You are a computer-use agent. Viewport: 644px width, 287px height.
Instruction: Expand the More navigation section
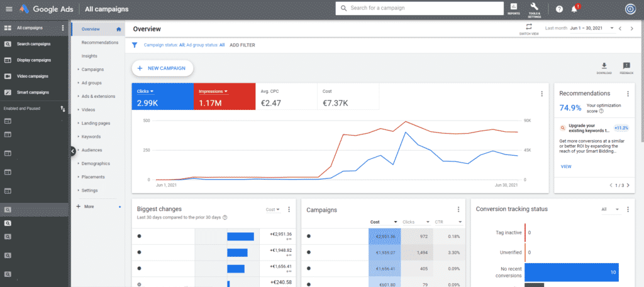[86, 207]
